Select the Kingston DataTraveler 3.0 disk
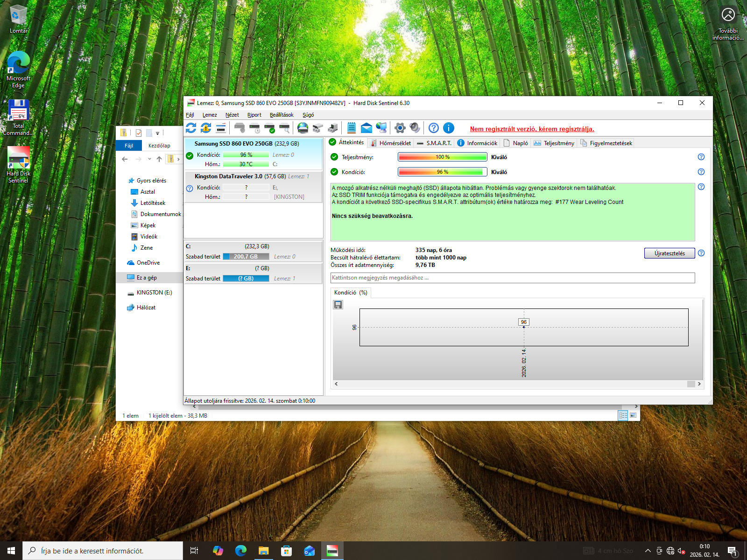Viewport: 747px width, 560px height. pos(254,186)
